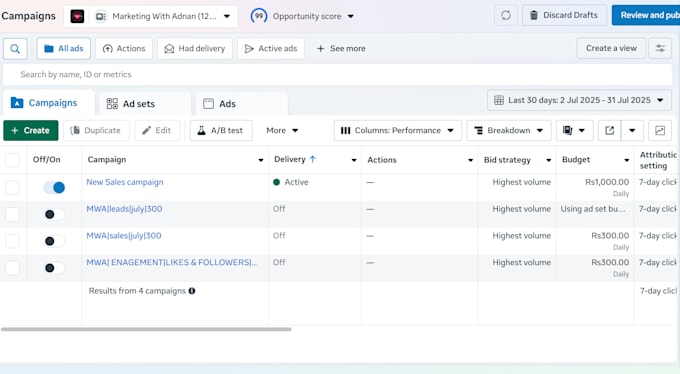Screen dimensions: 680x374
Task: Open the MWA|leads|july|300 campaign link
Action: tap(124, 209)
